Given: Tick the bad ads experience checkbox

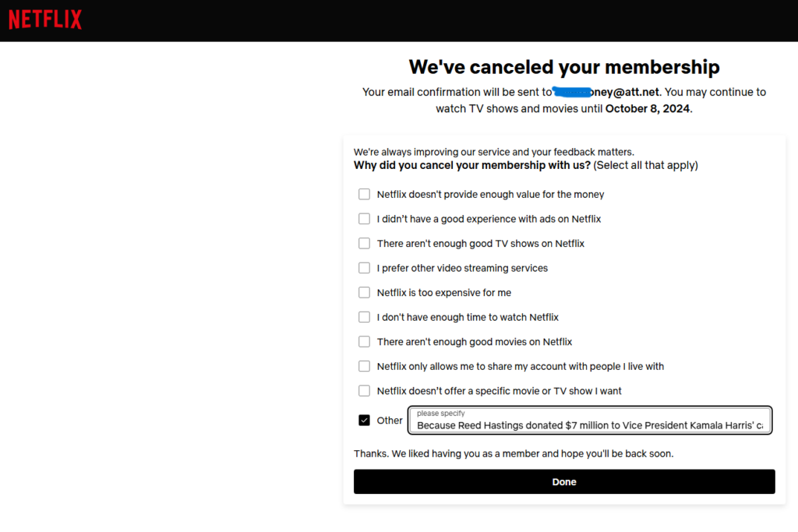Looking at the screenshot, I should pyautogui.click(x=364, y=219).
